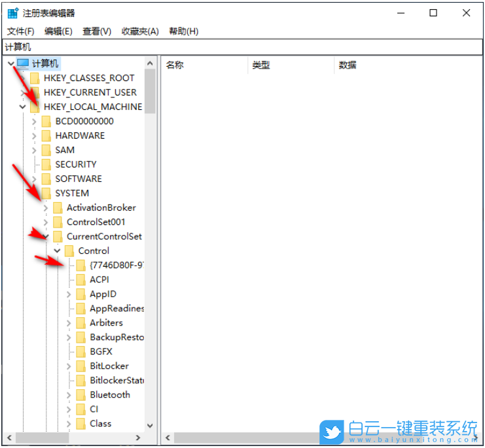Collapse the Control key
This screenshot has width=485, height=448.
pyautogui.click(x=57, y=250)
